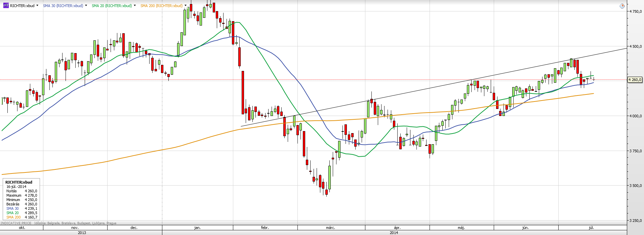The width and height of the screenshot is (644, 235).
Task: Click the 3 750,0 price axis label
Action: pos(635,151)
